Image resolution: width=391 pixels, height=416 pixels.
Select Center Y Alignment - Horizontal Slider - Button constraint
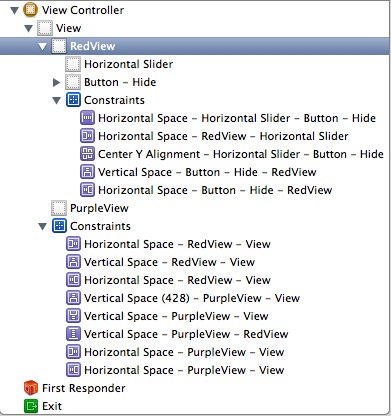(241, 154)
